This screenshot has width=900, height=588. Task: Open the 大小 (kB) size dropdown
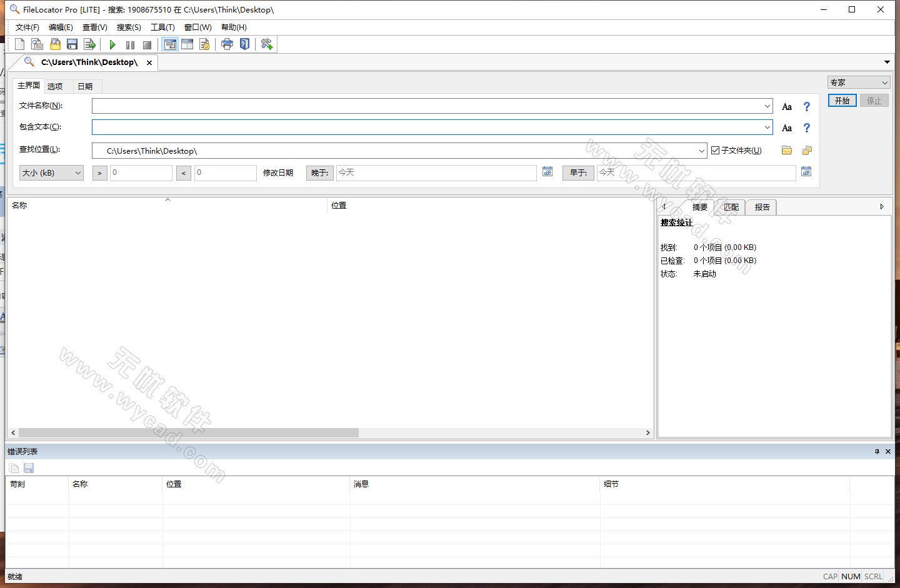point(51,173)
